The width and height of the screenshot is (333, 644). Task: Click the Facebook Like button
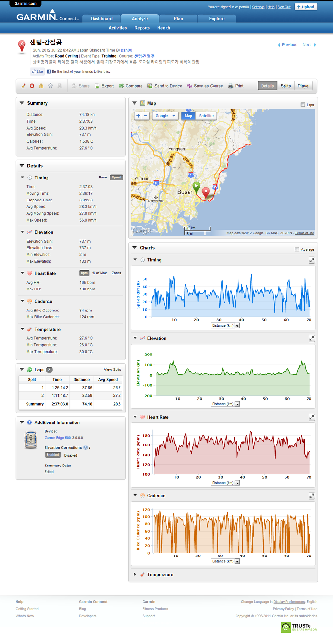tap(37, 71)
